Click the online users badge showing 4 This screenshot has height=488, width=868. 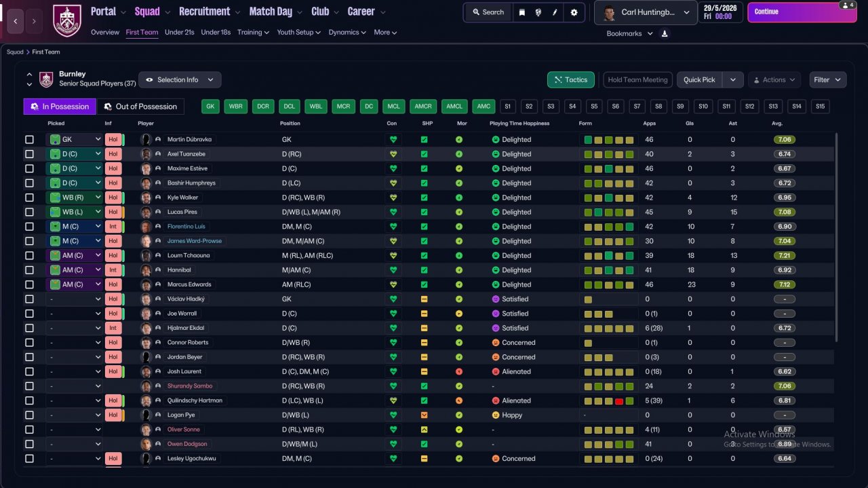[x=847, y=5]
